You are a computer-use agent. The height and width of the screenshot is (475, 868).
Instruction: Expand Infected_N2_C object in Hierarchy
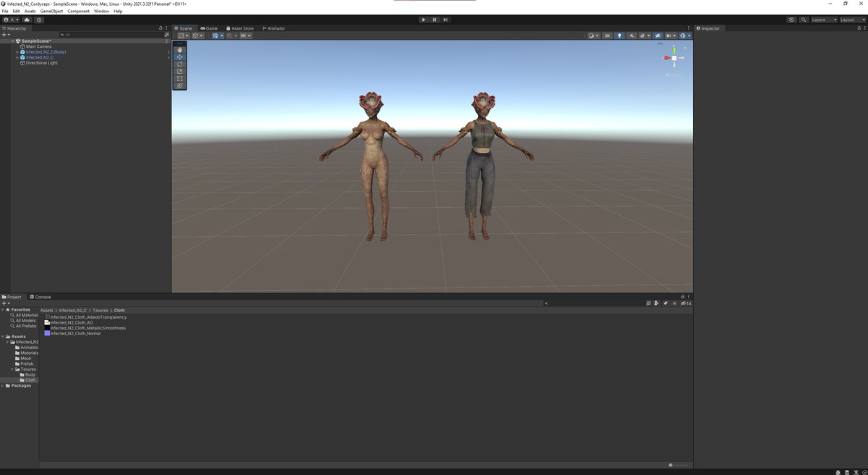coord(17,57)
